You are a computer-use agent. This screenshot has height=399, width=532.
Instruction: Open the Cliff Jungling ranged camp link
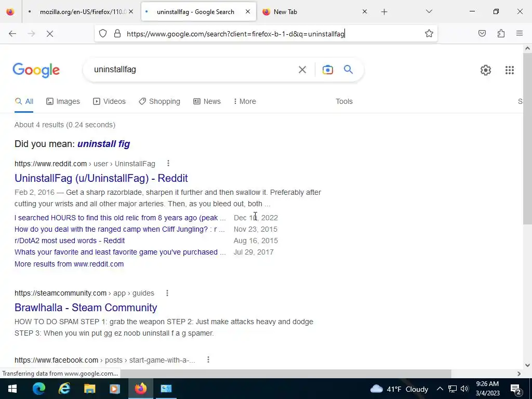pos(119,229)
